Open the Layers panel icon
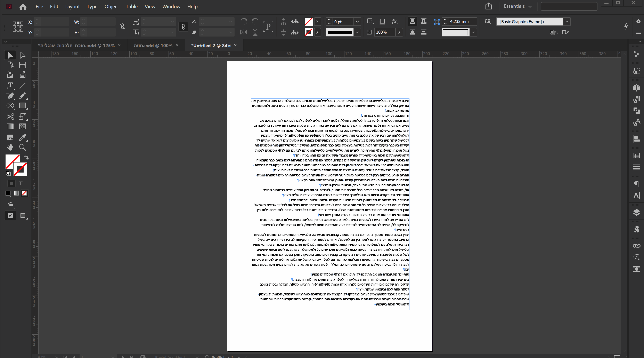 (636, 212)
